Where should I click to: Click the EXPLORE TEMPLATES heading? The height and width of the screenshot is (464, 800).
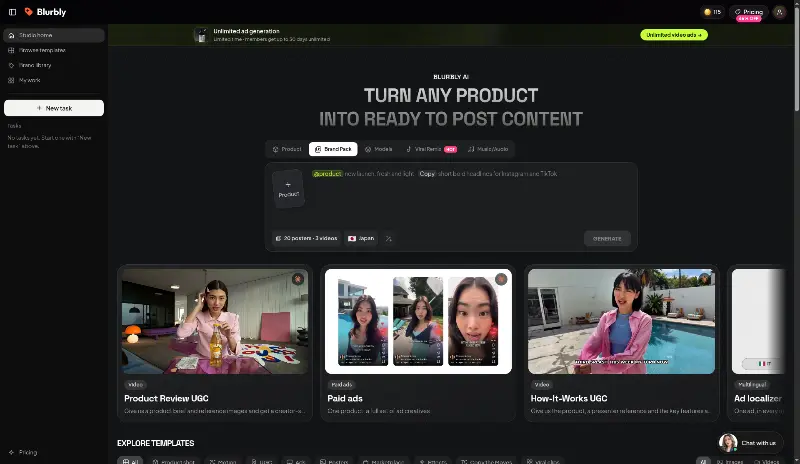point(156,443)
